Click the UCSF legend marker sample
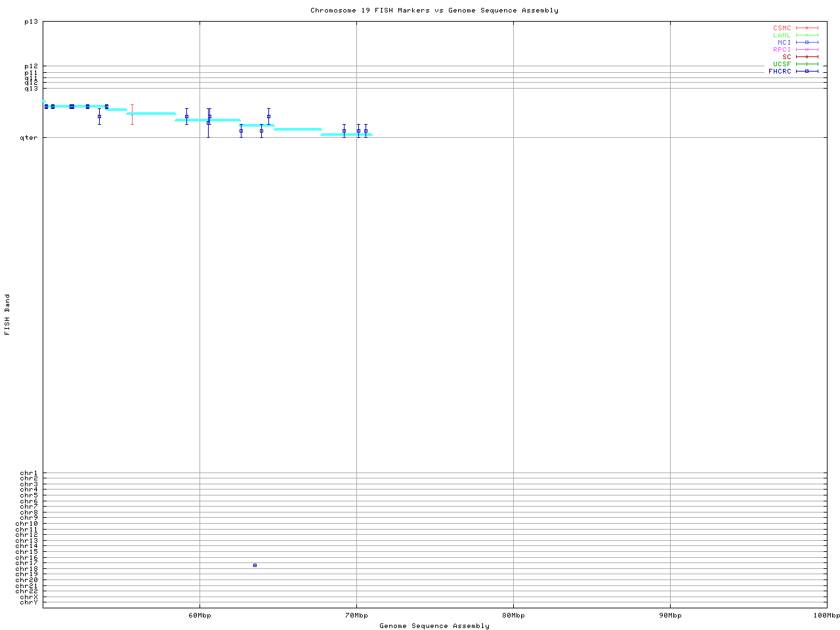 [807, 64]
